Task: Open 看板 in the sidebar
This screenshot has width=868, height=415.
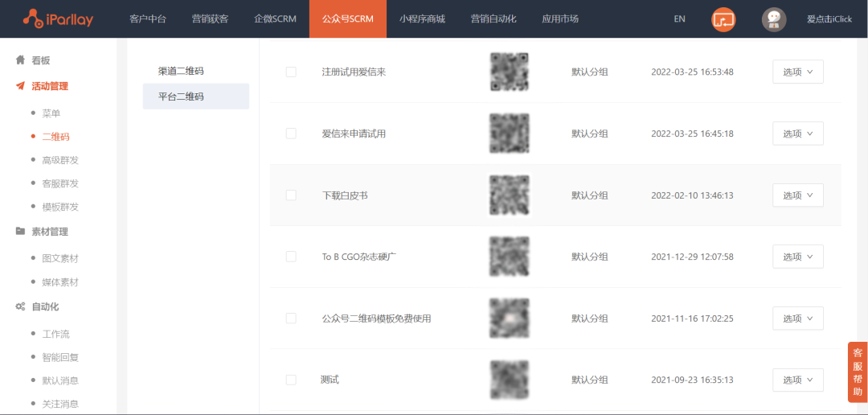Action: click(x=41, y=60)
